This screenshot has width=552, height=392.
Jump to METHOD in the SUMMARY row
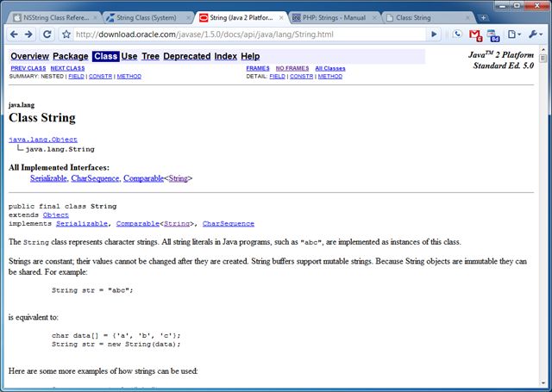(129, 77)
